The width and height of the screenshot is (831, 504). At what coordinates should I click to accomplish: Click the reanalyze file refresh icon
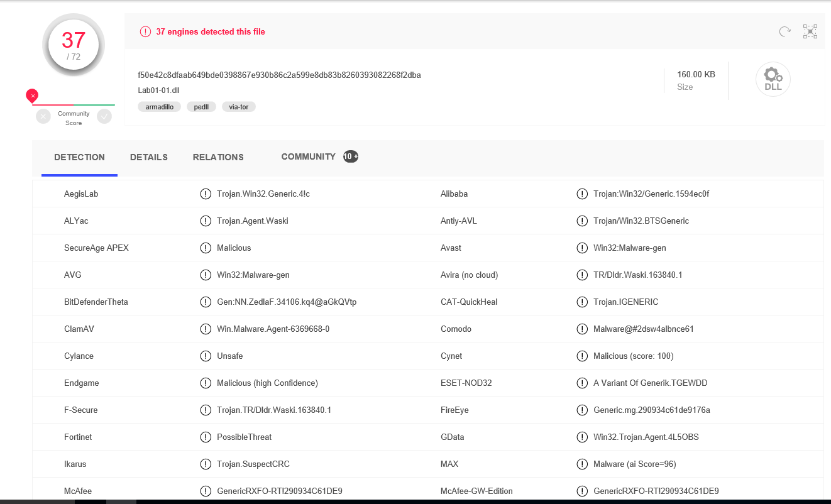(x=784, y=31)
